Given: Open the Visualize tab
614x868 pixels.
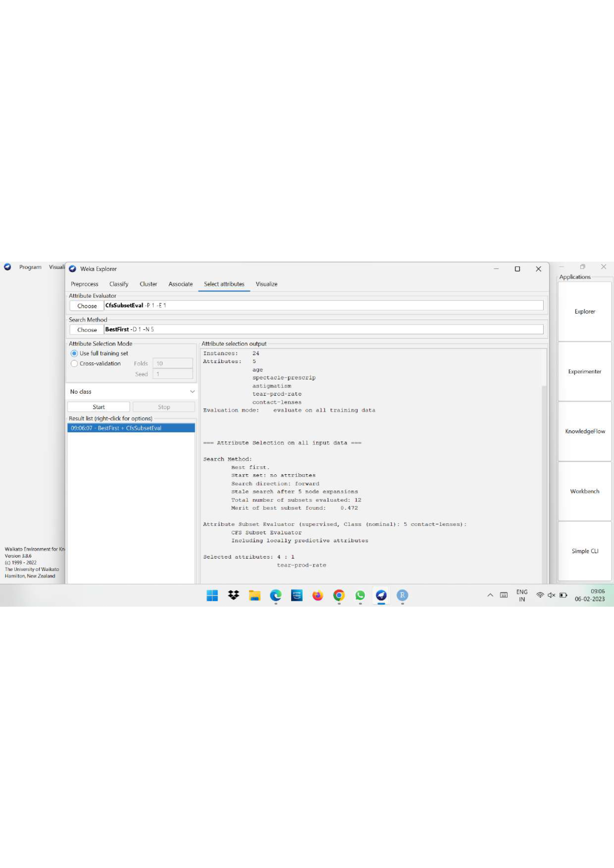Looking at the screenshot, I should [266, 284].
